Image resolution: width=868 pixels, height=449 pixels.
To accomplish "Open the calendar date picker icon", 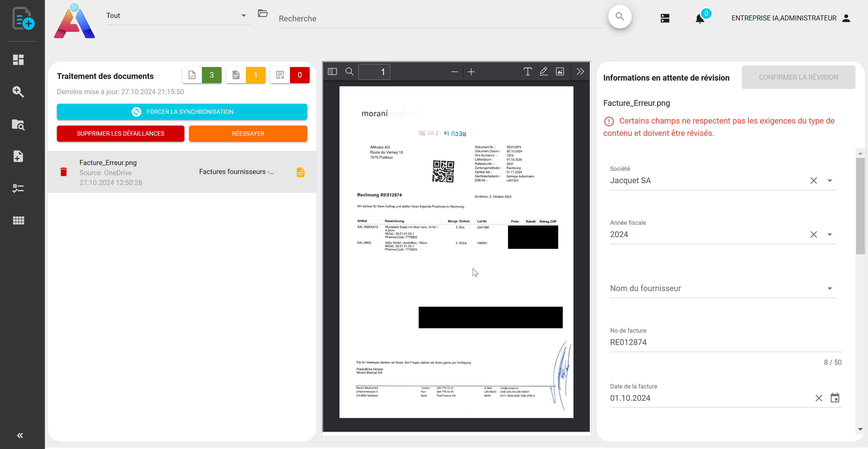I will (x=835, y=398).
